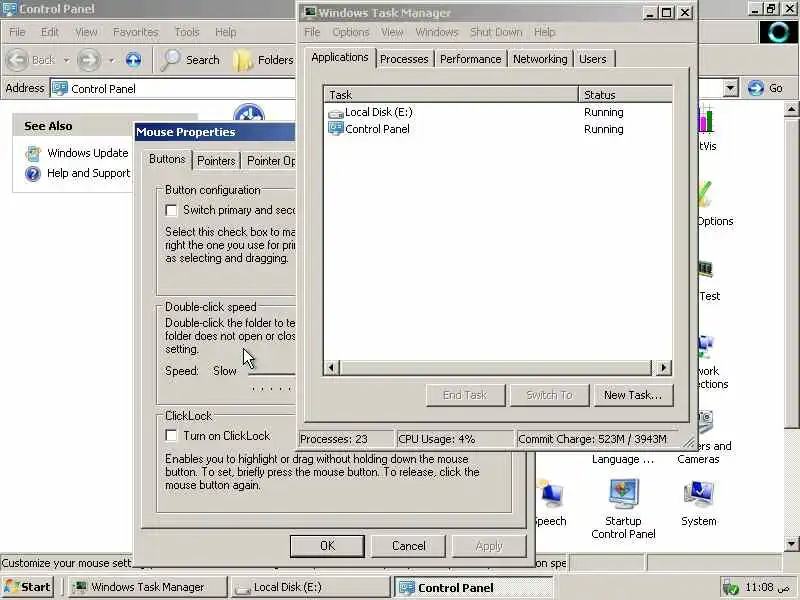The width and height of the screenshot is (800, 600).
Task: Sort by the Status column header
Action: pyautogui.click(x=626, y=95)
